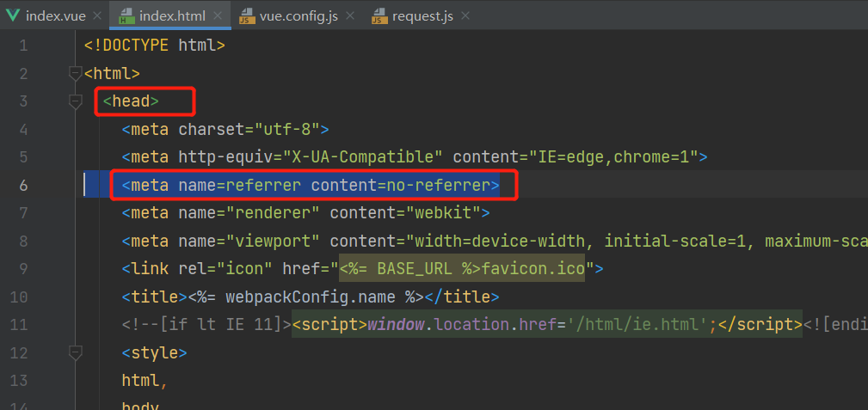The image size is (868, 410).
Task: Click the <!DOCTYPE html> declaration
Action: click(x=155, y=46)
